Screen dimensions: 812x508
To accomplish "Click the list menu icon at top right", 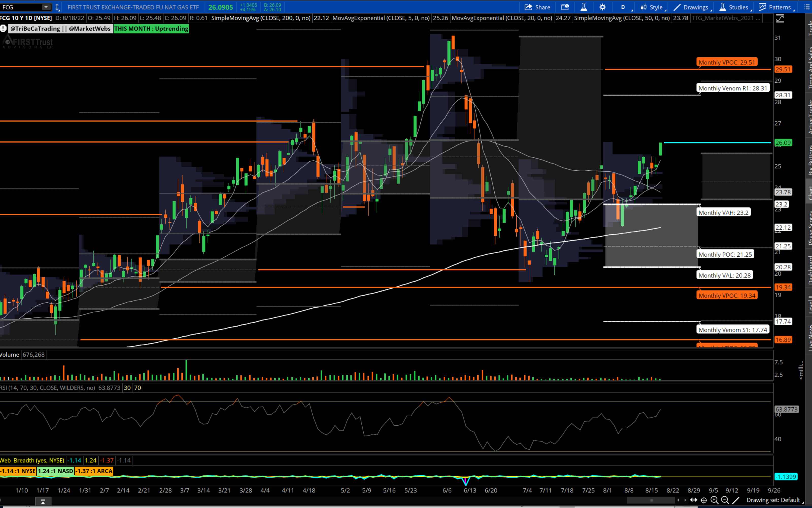I will [807, 7].
